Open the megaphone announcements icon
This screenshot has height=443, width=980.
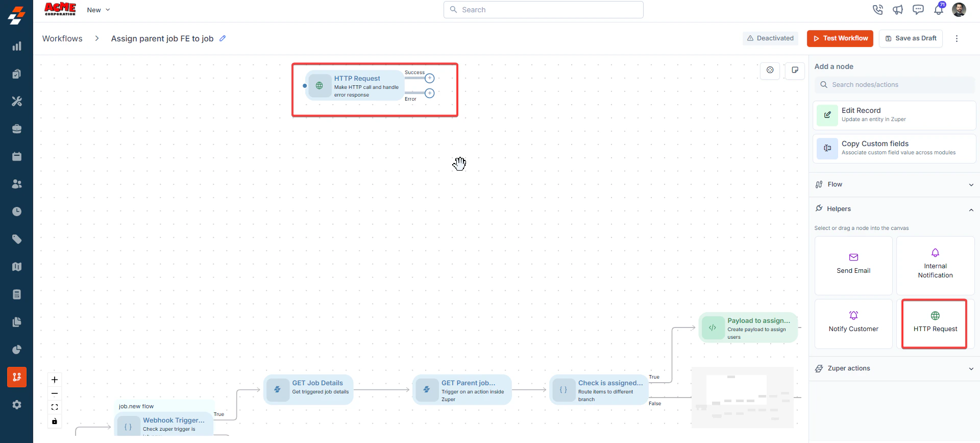pos(898,10)
